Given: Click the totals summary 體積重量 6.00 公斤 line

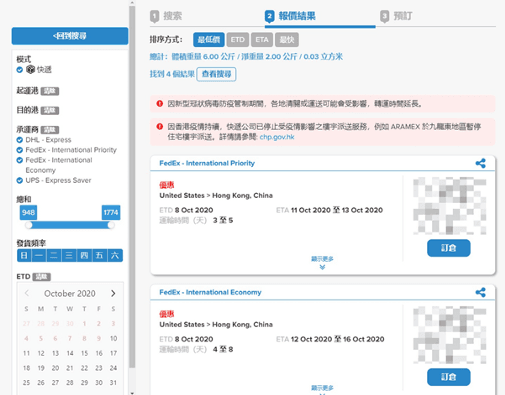Looking at the screenshot, I should pyautogui.click(x=246, y=57).
